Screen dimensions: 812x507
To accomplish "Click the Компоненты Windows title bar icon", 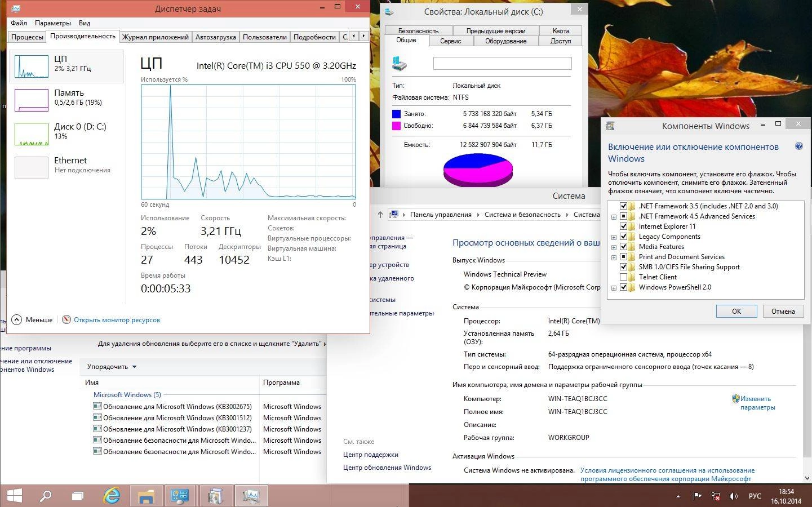I will (x=610, y=126).
